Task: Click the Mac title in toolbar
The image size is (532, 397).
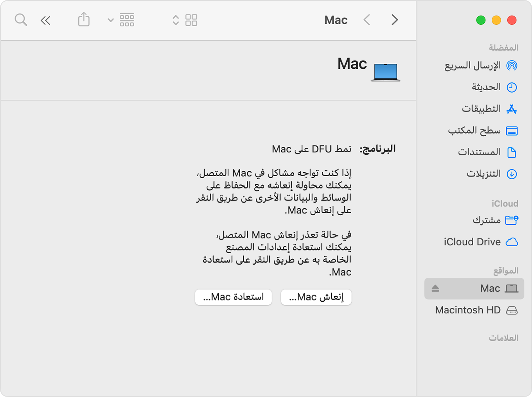Action: (336, 20)
